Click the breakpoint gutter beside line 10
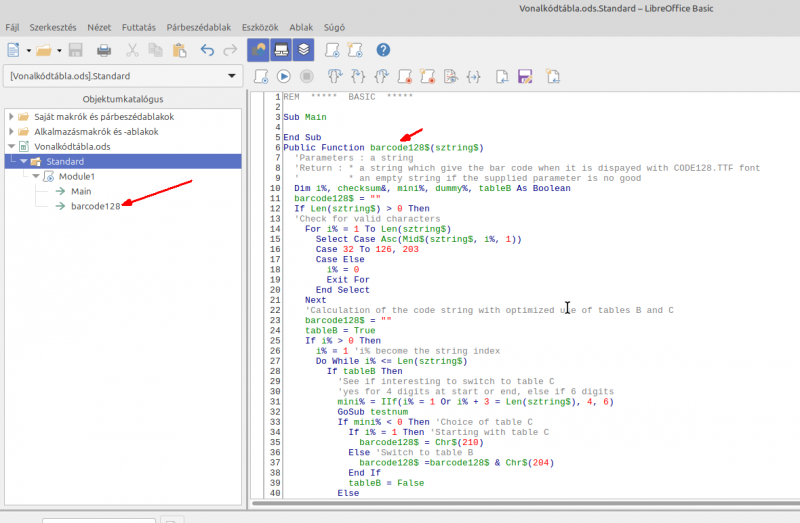The image size is (800, 523). pos(258,188)
